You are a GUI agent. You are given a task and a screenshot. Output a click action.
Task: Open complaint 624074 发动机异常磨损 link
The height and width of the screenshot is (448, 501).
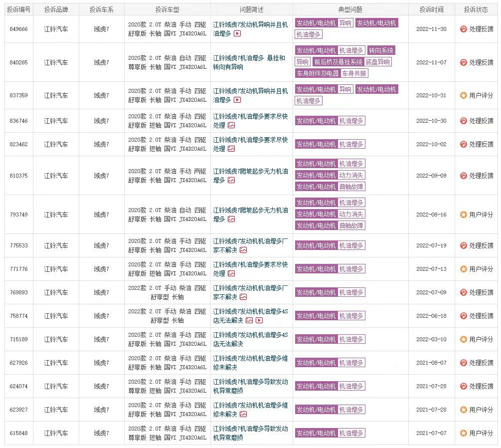point(250,386)
